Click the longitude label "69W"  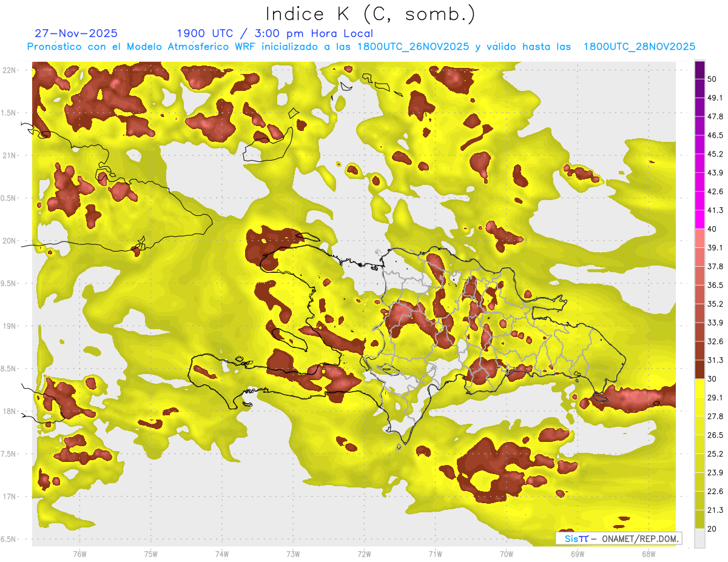click(x=577, y=554)
